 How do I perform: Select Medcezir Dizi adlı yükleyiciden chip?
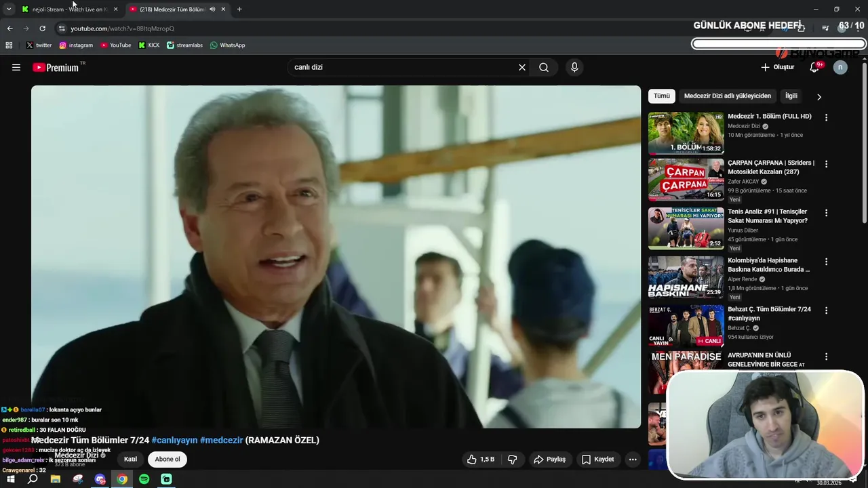click(727, 96)
